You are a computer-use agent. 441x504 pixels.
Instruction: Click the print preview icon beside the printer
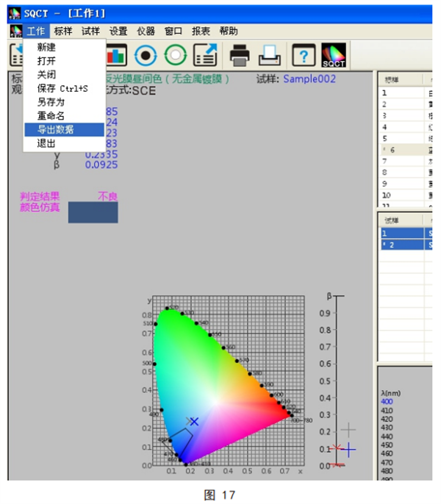pyautogui.click(x=270, y=55)
